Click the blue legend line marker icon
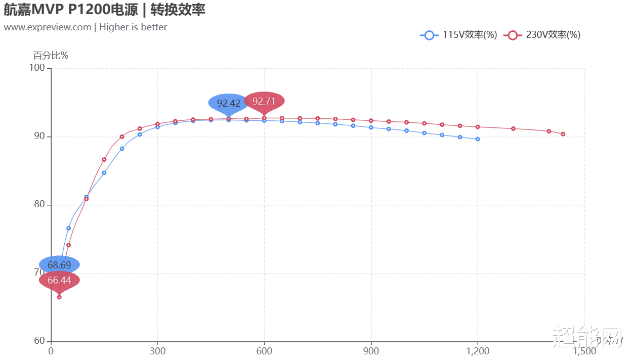This screenshot has width=635, height=364. pyautogui.click(x=430, y=35)
